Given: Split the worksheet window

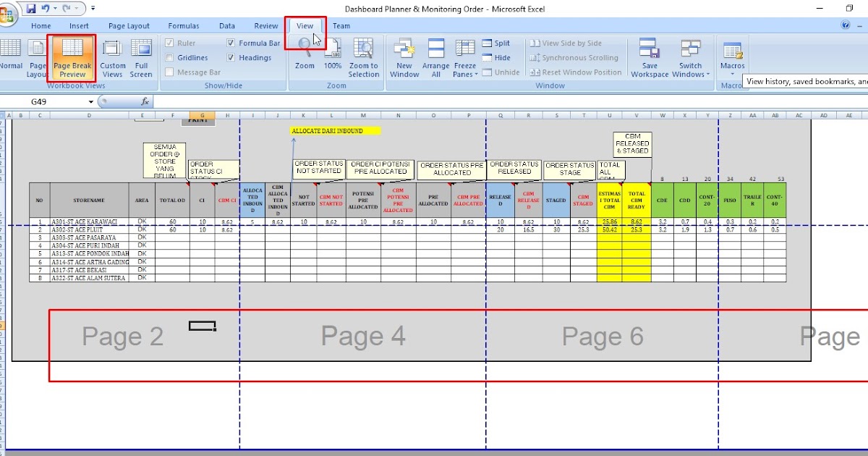Looking at the screenshot, I should [495, 43].
